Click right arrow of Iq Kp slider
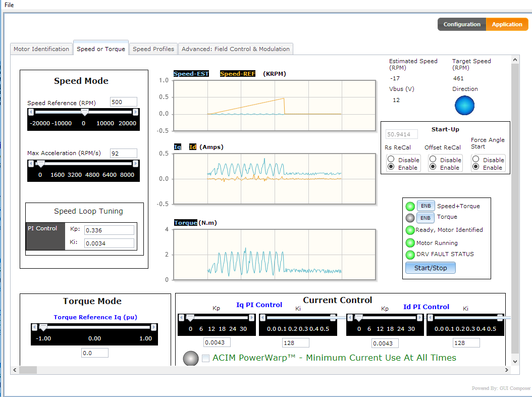Viewport: 532px width, 397px height. pyautogui.click(x=251, y=318)
